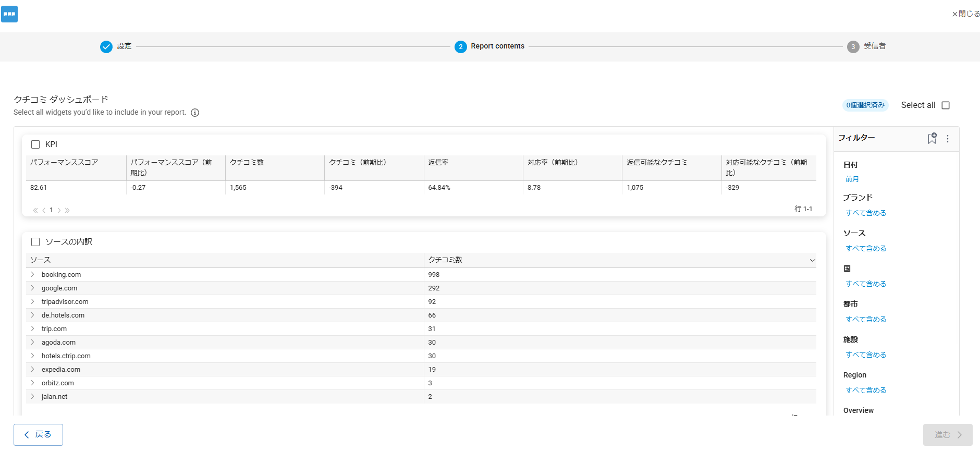This screenshot has width=980, height=451.
Task: Expand booking.com source row
Action: point(32,274)
